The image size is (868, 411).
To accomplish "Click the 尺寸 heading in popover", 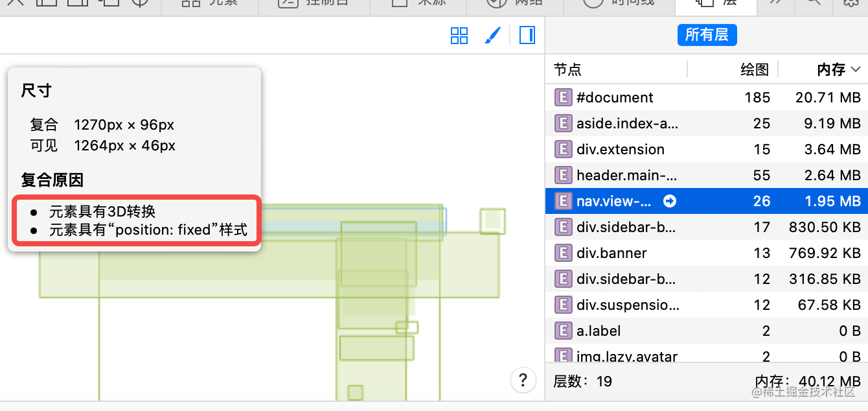I will pos(36,91).
